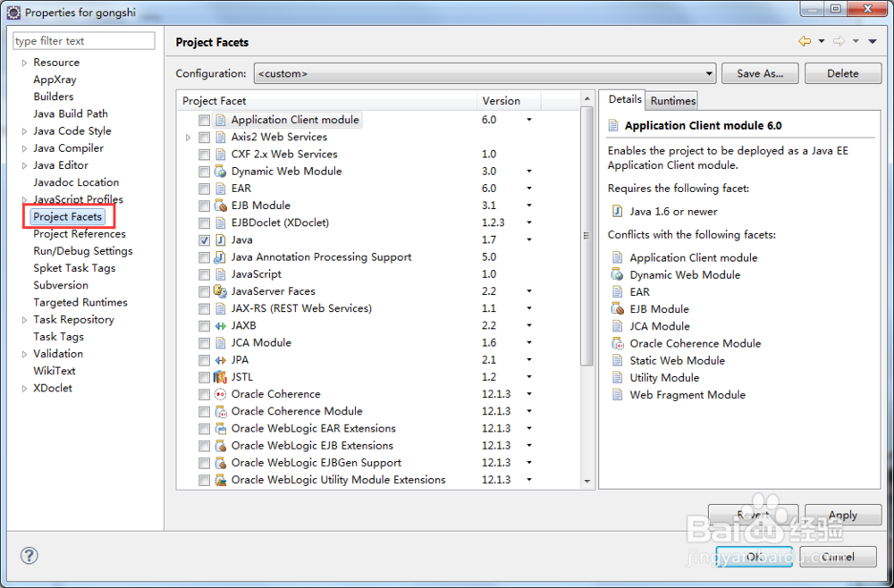Click the Apply button
894x588 pixels.
(843, 515)
